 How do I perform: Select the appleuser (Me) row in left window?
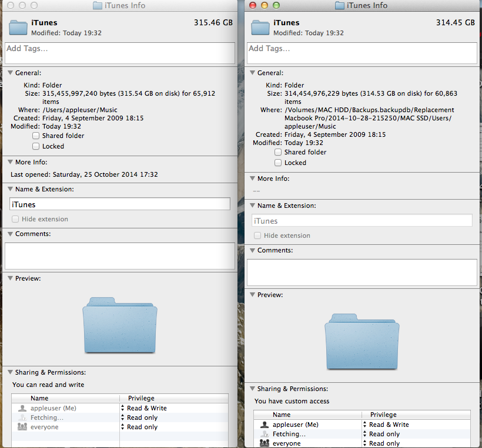(120, 408)
